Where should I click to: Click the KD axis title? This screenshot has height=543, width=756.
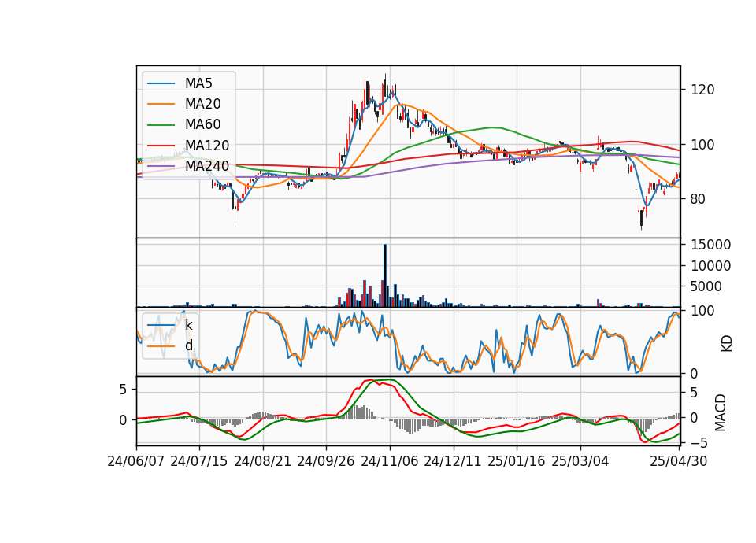pos(727,344)
